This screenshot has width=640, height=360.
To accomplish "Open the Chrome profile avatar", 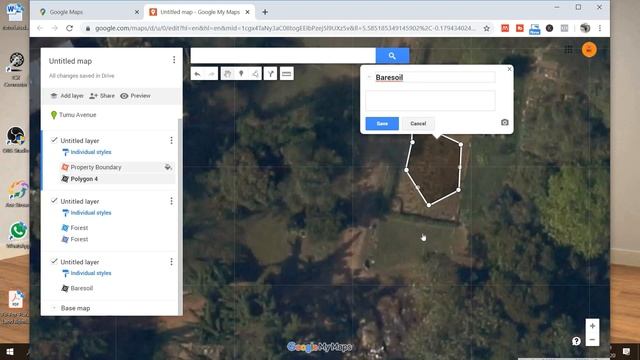I will point(585,28).
